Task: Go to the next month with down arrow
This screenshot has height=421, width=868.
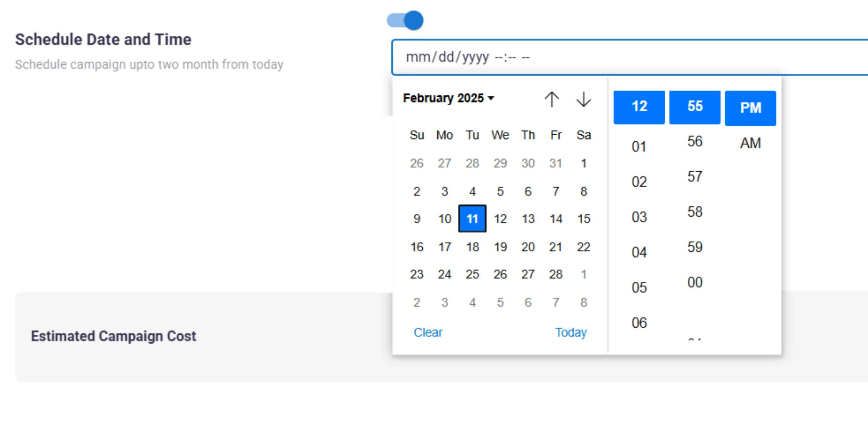Action: [583, 99]
